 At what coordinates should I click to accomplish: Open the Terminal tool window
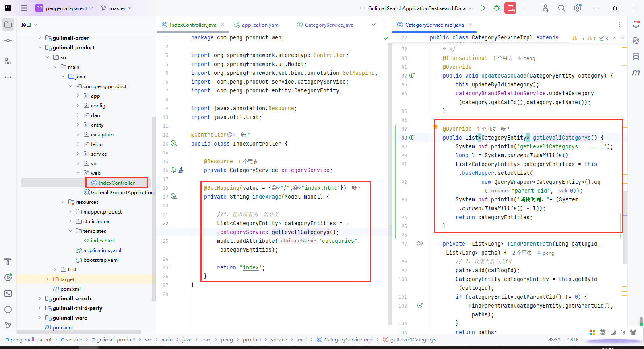coord(8,294)
